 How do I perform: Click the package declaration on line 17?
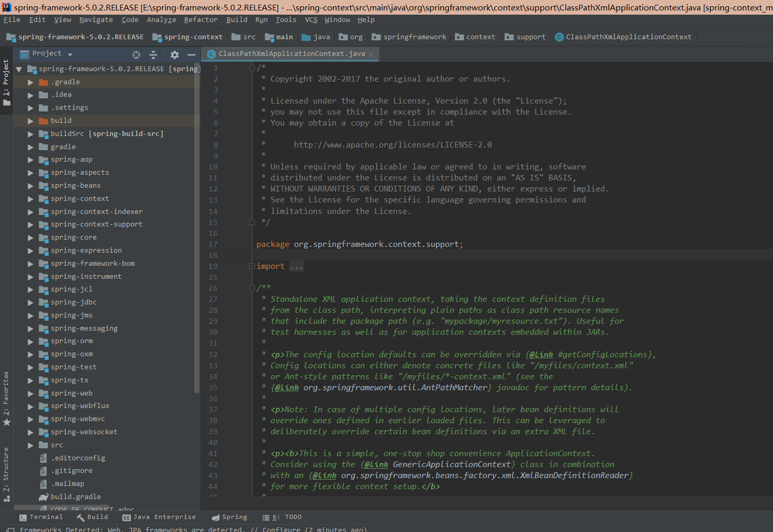360,244
